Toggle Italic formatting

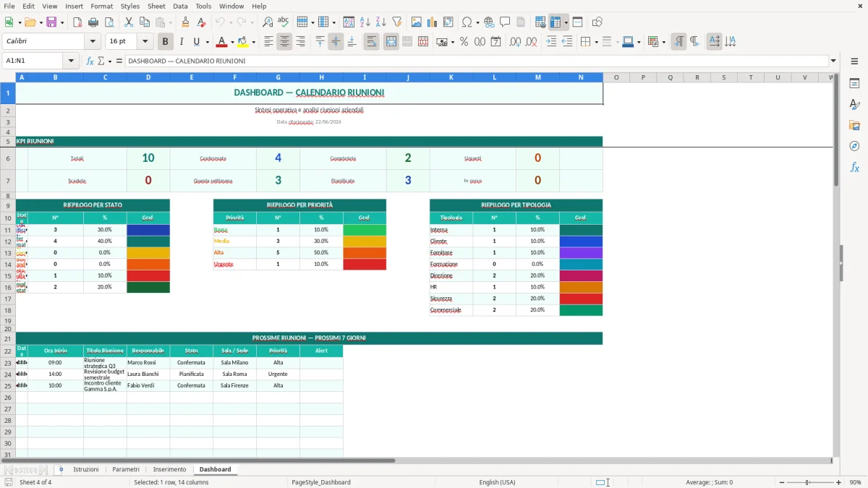point(182,42)
